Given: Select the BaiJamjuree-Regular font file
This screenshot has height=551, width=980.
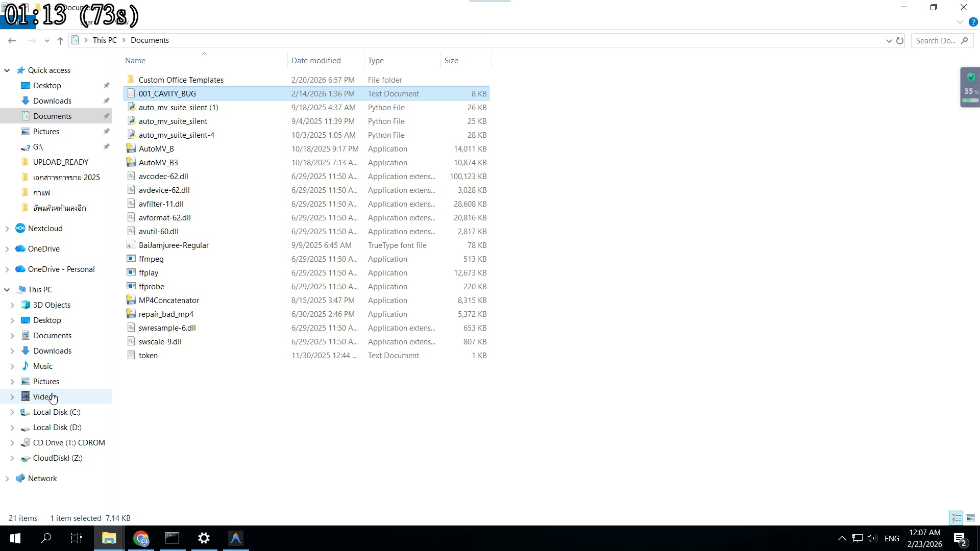Looking at the screenshot, I should pos(174,245).
